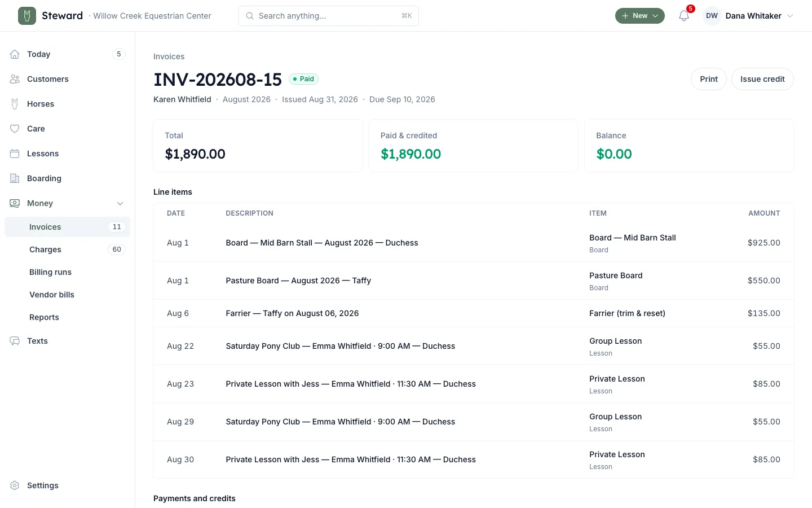This screenshot has height=508, width=812.
Task: Click the Farrier (trim & reset) item
Action: click(627, 313)
